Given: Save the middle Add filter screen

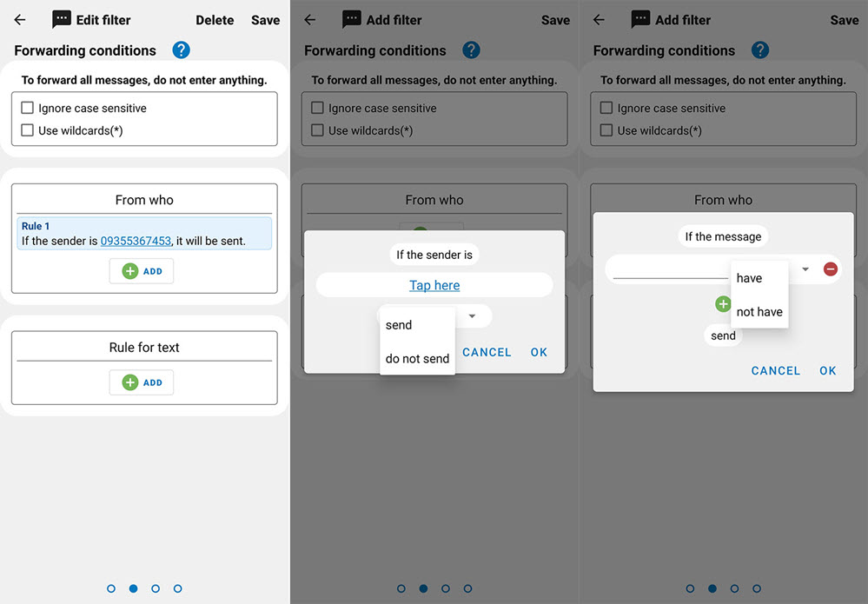Looking at the screenshot, I should point(555,20).
